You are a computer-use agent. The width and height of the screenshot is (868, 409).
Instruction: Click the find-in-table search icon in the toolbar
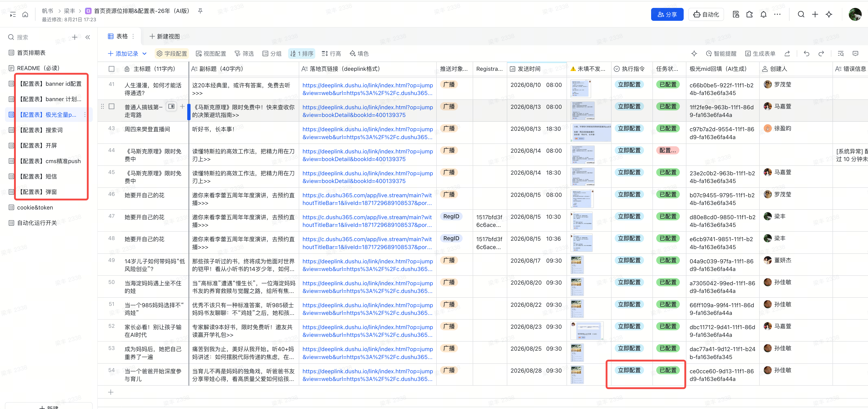(841, 54)
